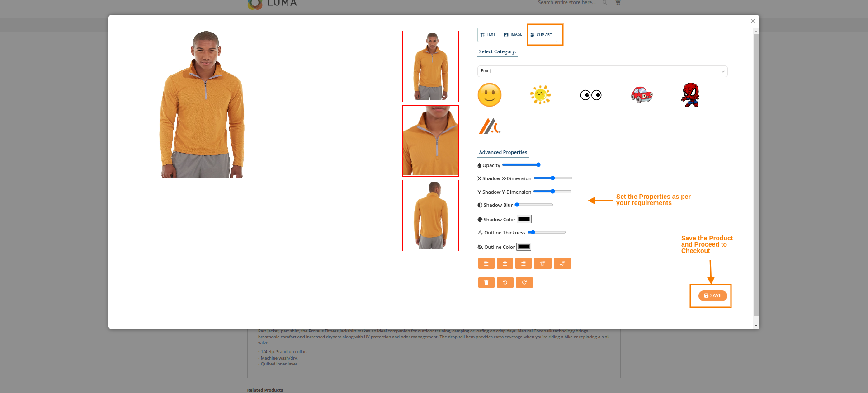The height and width of the screenshot is (393, 868).
Task: Click the search magnifier icon in header
Action: (x=604, y=3)
